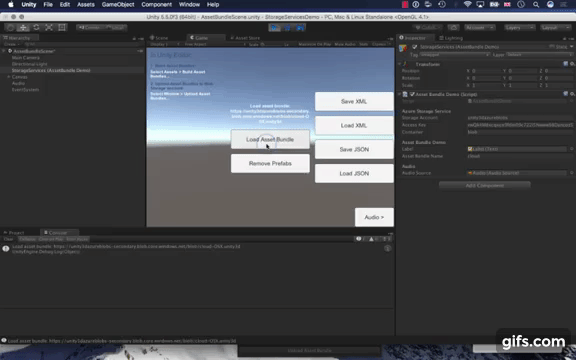This screenshot has width=576, height=360.
Task: Toggle the Static checkbox in Inspector
Action: (552, 47)
